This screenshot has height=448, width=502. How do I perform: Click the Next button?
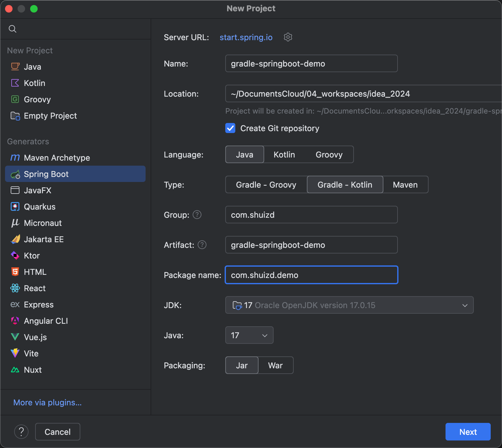coord(468,432)
